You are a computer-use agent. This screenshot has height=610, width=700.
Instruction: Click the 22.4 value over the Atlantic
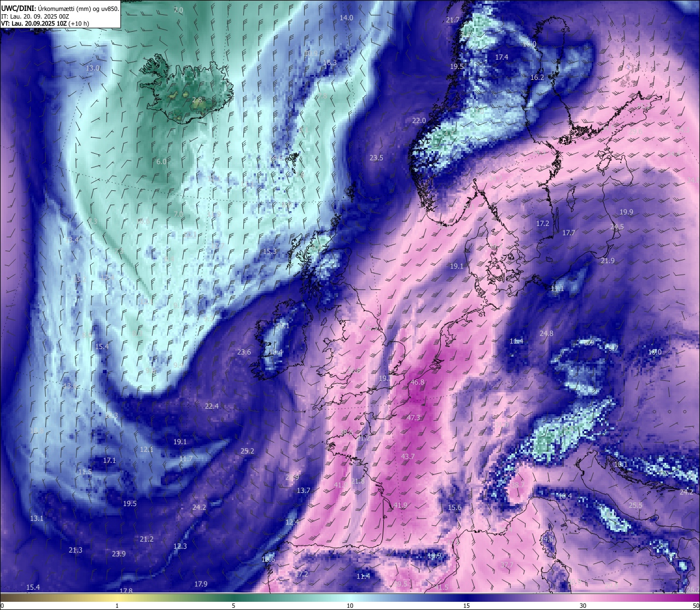tap(212, 406)
